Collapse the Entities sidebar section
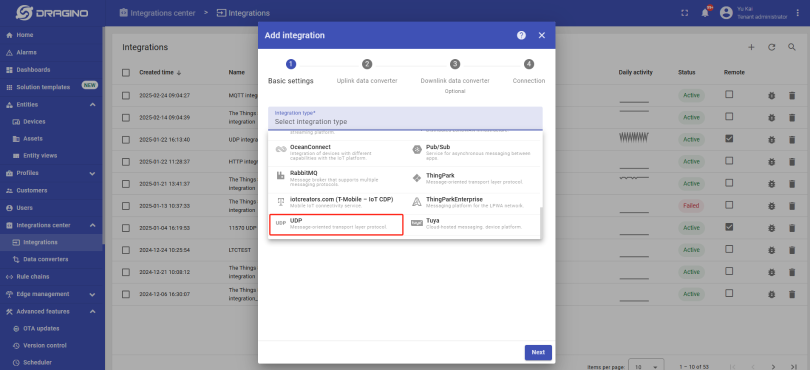810x370 pixels. click(x=92, y=104)
